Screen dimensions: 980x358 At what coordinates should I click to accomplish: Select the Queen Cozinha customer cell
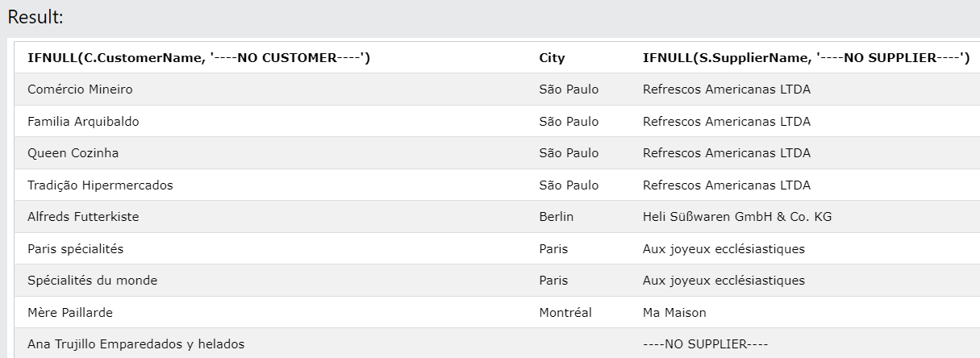click(x=73, y=153)
